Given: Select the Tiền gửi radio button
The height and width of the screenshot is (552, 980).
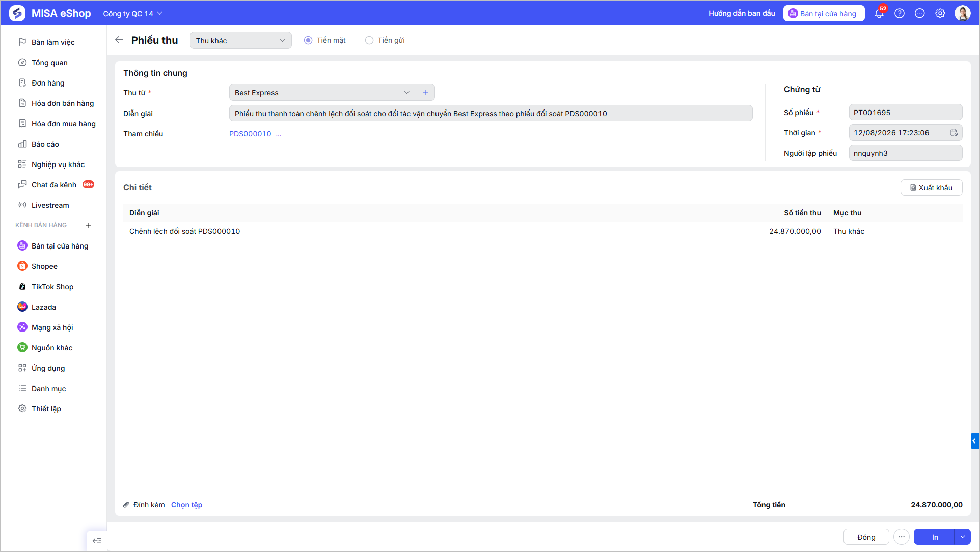Looking at the screenshot, I should [369, 40].
